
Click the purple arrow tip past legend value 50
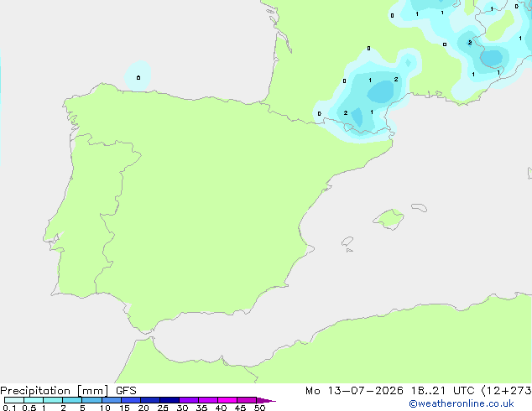point(266,400)
